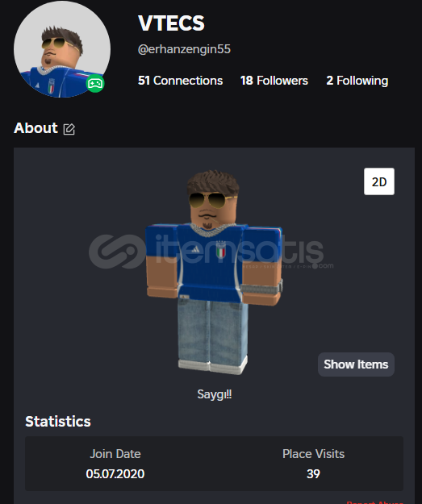The width and height of the screenshot is (422, 504).
Task: Click the Saygı!! about description text
Action: coord(214,394)
